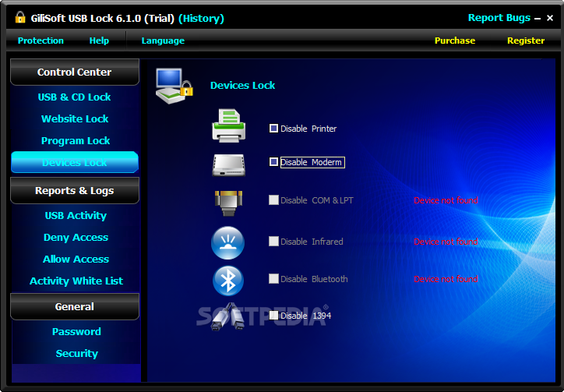This screenshot has width=564, height=392.
Task: Click the padlock icon in the title bar
Action: click(x=20, y=17)
